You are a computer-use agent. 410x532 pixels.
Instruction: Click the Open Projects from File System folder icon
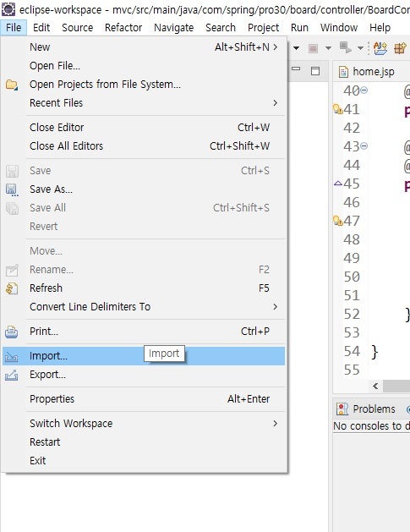(12, 84)
